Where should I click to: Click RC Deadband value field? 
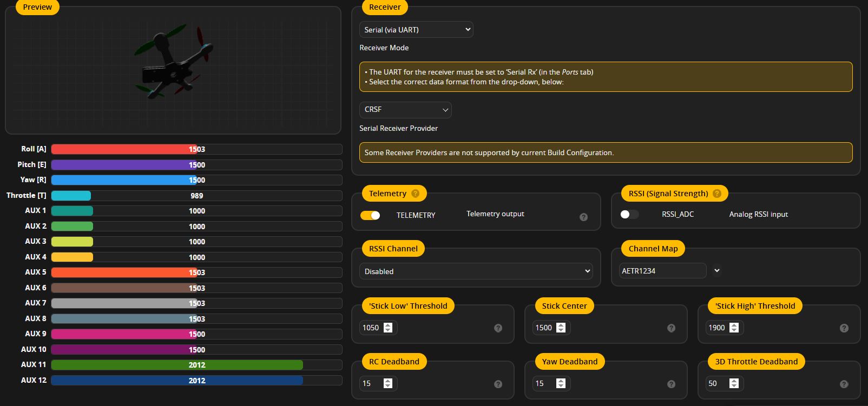coord(378,383)
